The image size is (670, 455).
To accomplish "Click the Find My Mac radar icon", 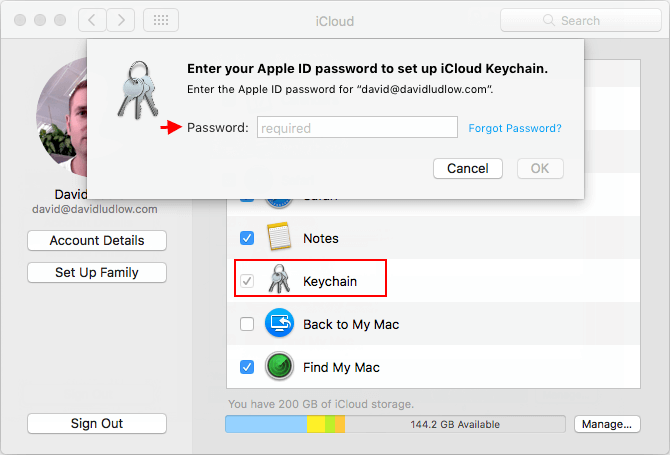I will 279,366.
